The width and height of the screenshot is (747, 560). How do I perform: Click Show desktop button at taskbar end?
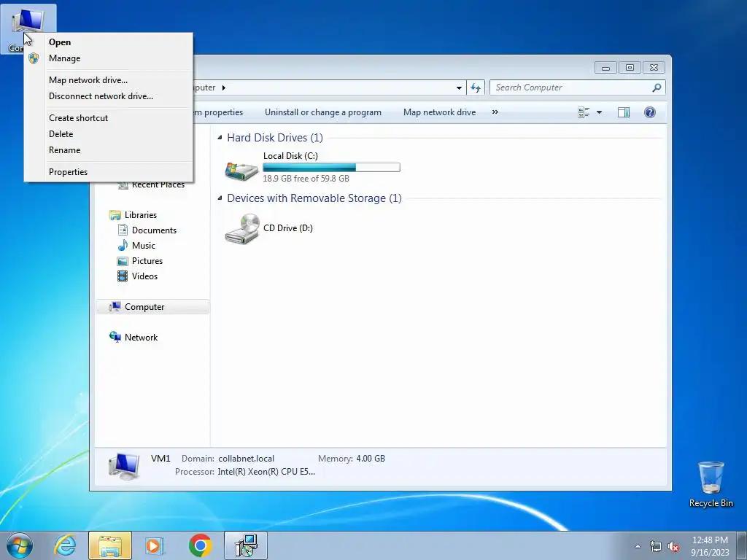[x=742, y=545]
